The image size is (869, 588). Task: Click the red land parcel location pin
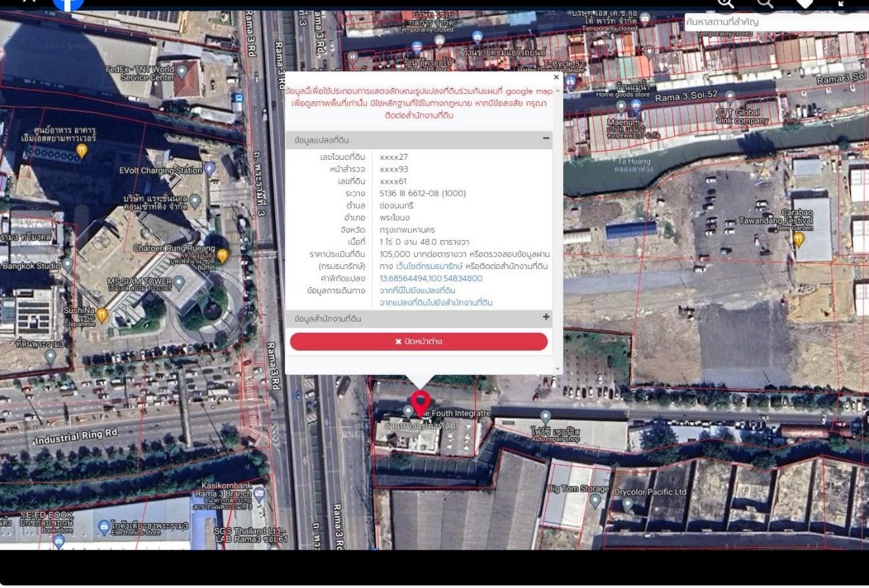coord(420,401)
